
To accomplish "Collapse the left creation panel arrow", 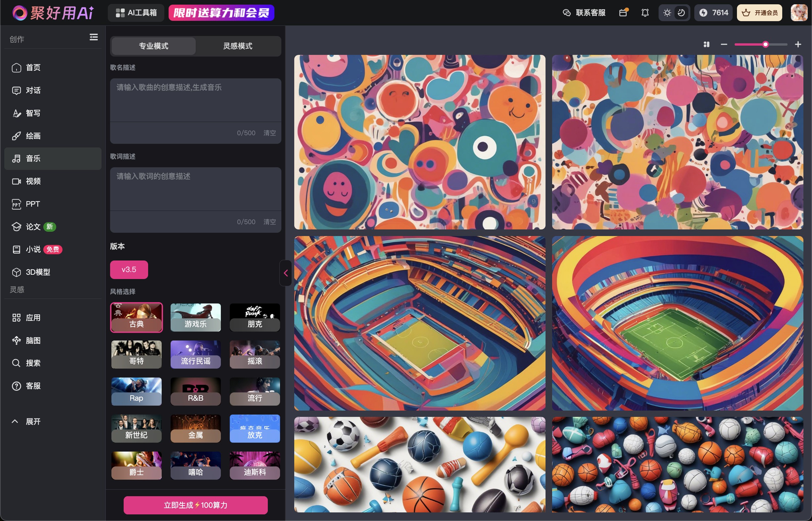I will (x=286, y=273).
